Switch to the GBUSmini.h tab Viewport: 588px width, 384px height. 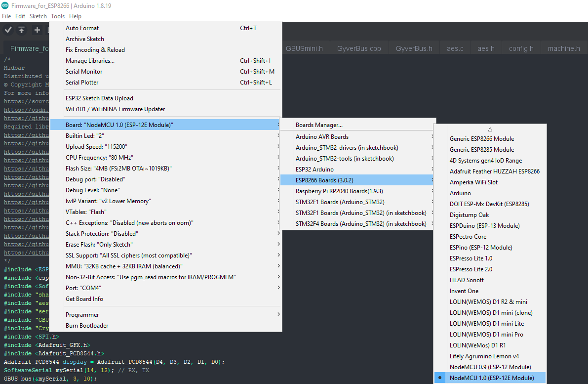click(x=304, y=48)
